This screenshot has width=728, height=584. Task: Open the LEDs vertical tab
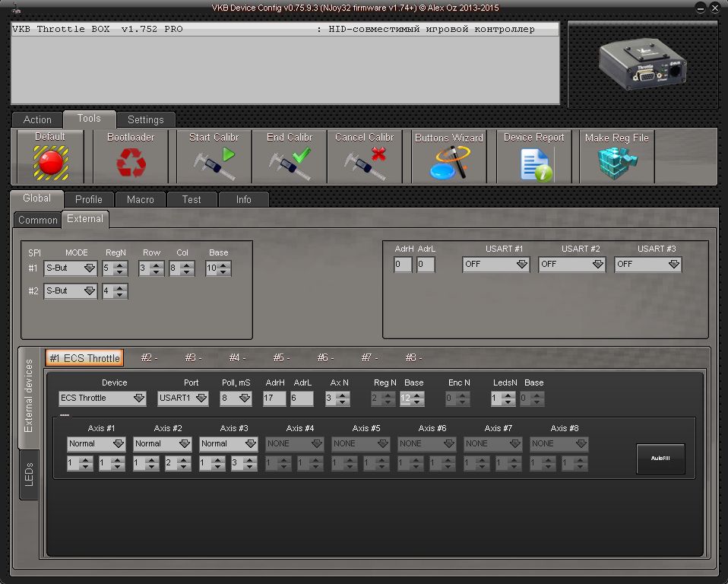click(x=29, y=475)
